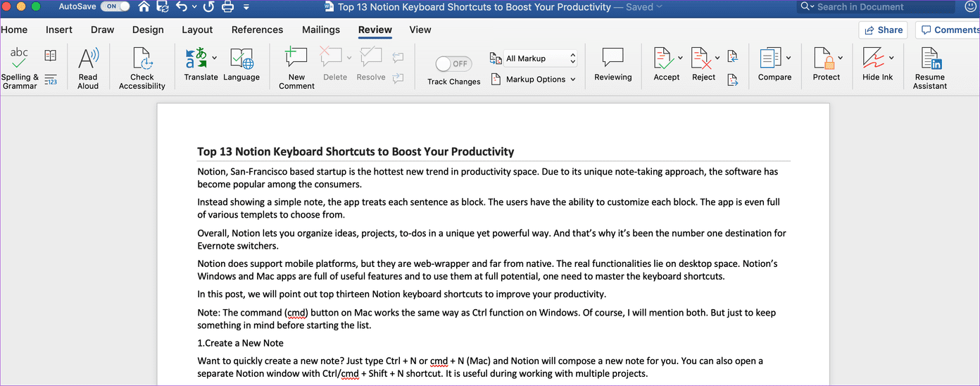This screenshot has width=980, height=386.
Task: Switch to the References tab
Action: coord(257,30)
